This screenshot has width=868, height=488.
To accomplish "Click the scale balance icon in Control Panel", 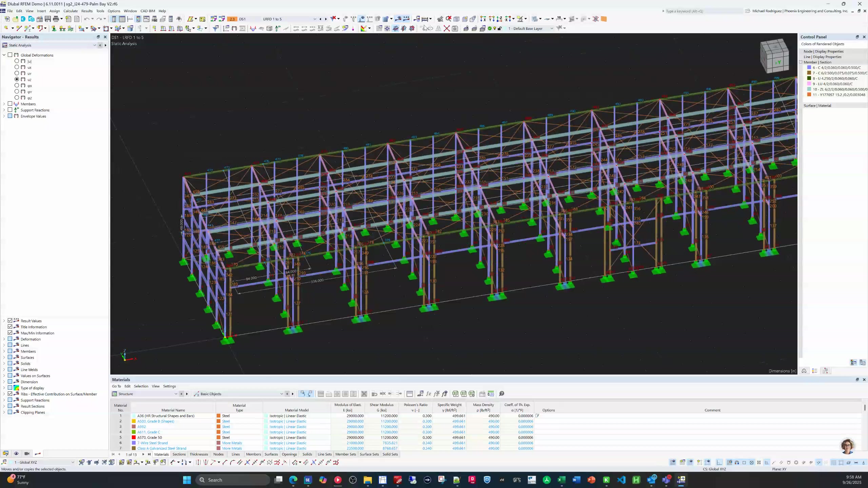I will 804,371.
